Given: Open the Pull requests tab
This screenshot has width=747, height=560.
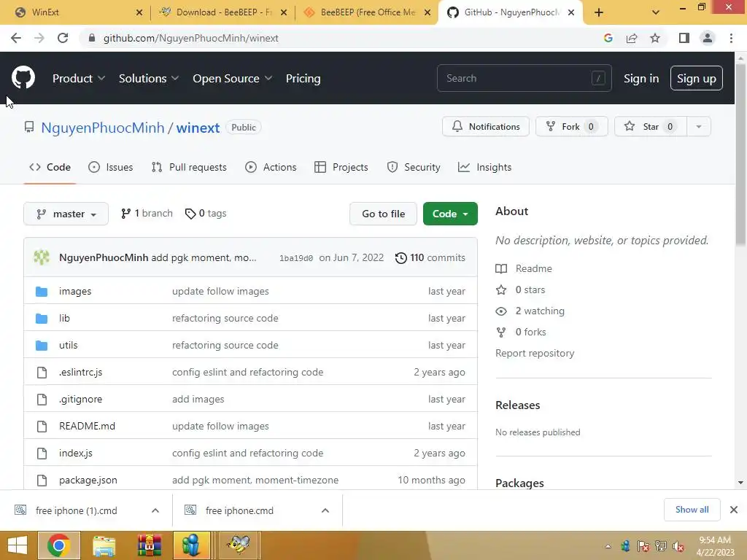Looking at the screenshot, I should tap(189, 167).
